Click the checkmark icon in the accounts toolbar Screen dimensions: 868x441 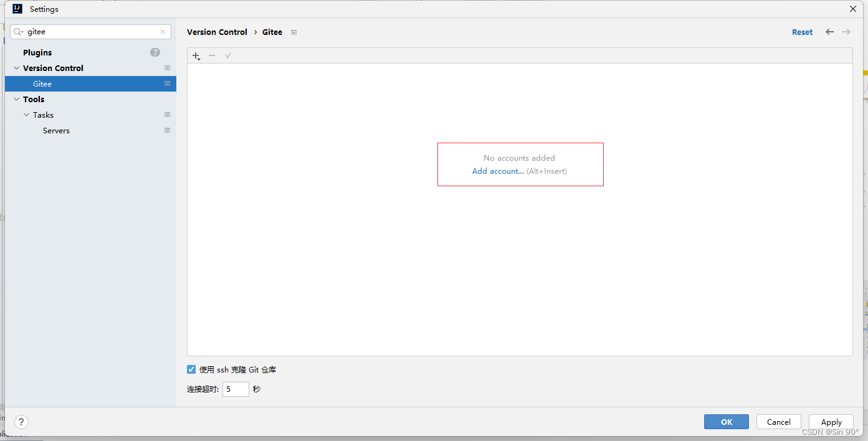228,55
